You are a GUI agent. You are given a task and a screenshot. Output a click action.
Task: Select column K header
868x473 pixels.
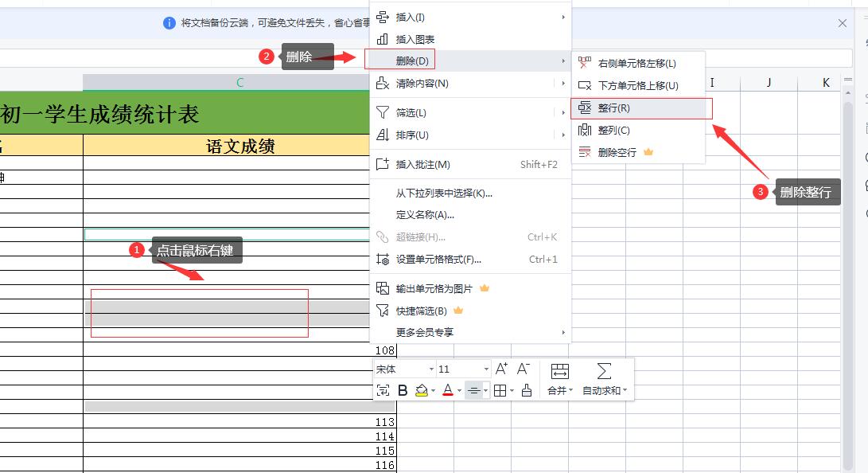click(x=826, y=83)
